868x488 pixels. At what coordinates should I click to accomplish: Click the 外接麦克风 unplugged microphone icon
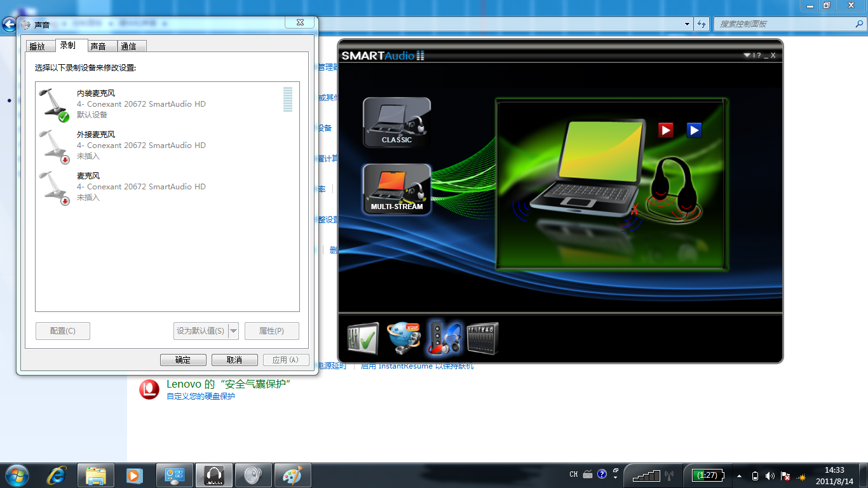[x=54, y=146]
